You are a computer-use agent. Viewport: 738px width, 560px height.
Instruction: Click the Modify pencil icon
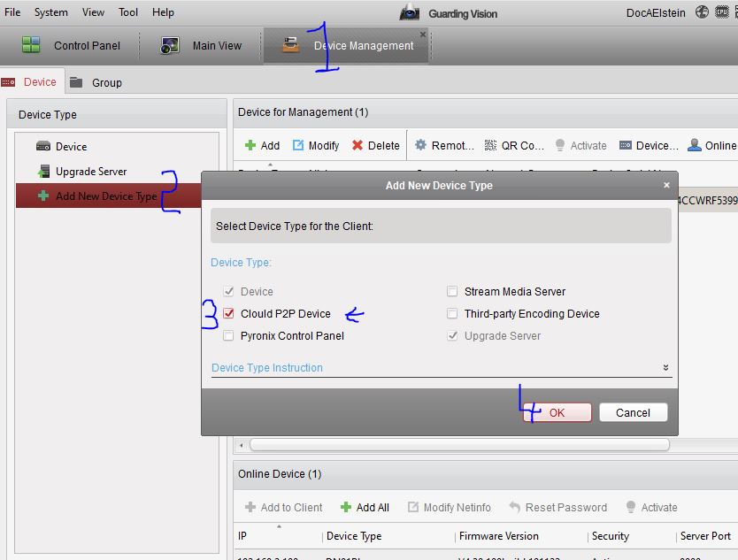pyautogui.click(x=298, y=145)
